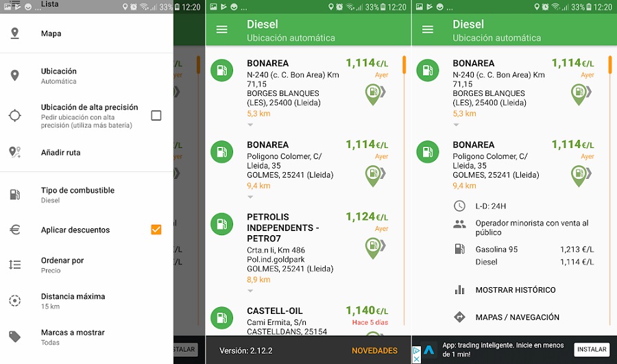Tap the sort icon beside Ordenar por
Image resolution: width=617 pixels, height=364 pixels.
(x=14, y=265)
